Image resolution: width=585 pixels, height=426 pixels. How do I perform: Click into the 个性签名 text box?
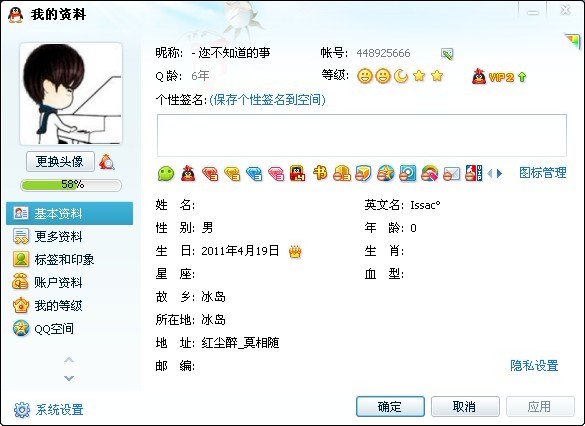pos(362,135)
